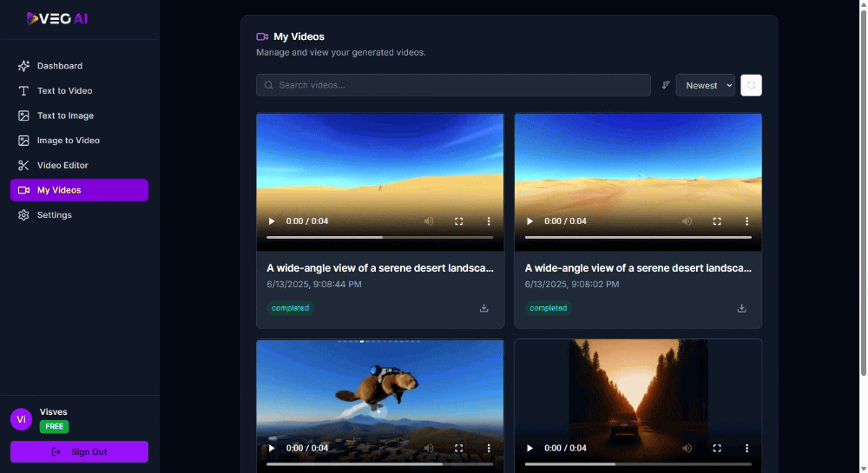Go to Text to Image
Viewport: 868px width, 473px height.
click(79, 115)
